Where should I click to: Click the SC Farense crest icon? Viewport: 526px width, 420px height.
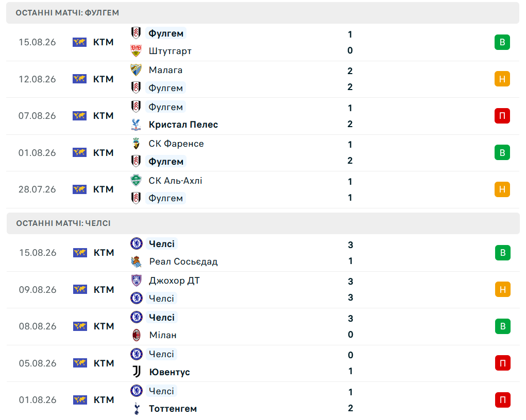click(x=136, y=144)
